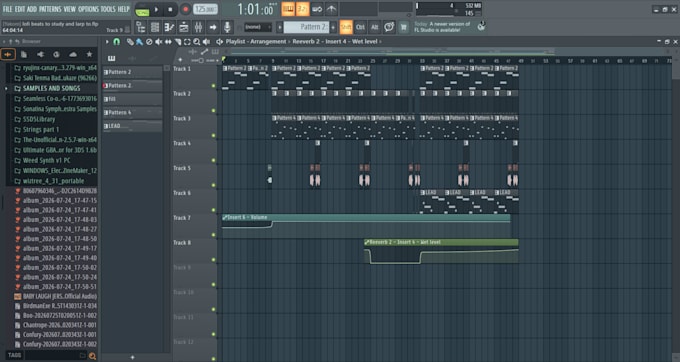Open the help speech-bubble icon
The height and width of the screenshot is (362, 680).
(389, 27)
